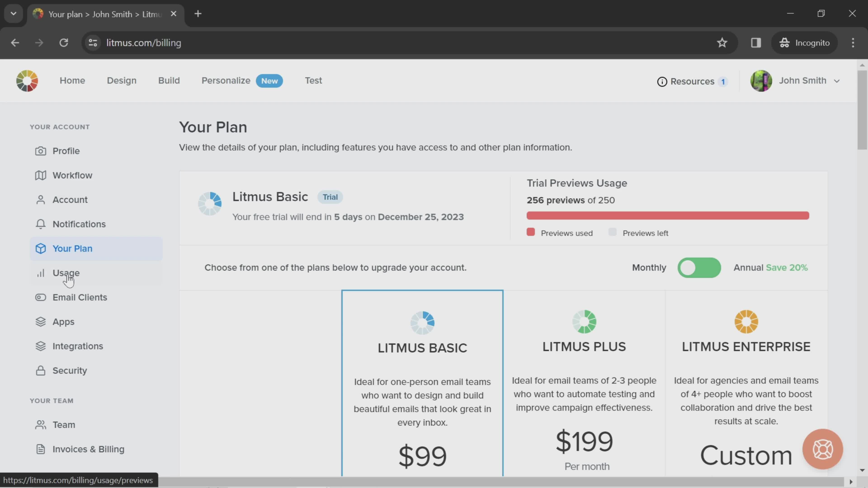Screen dimensions: 868x488
Task: Open Invoices & Billing link
Action: 88,449
